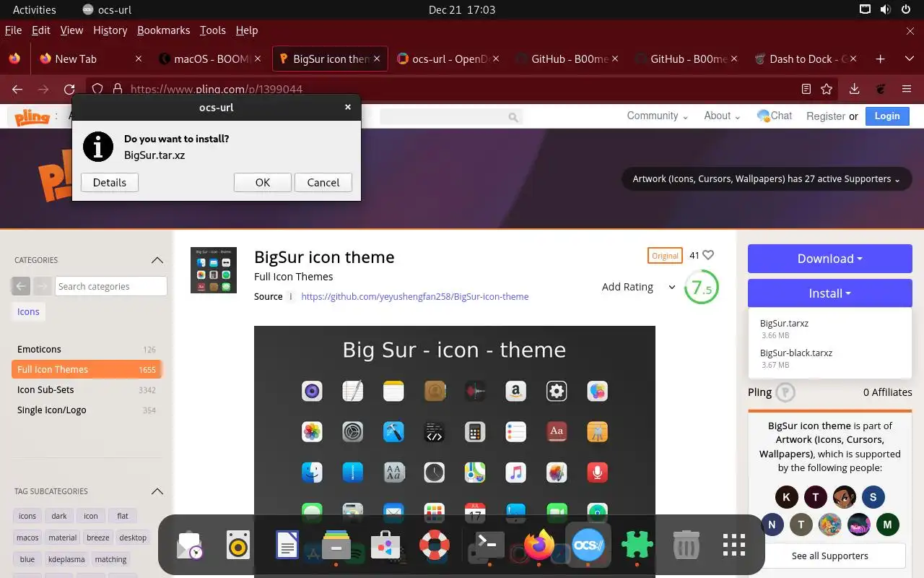Open Firefox hamburger application menu
Viewport: 924px width, 578px height.
907,90
